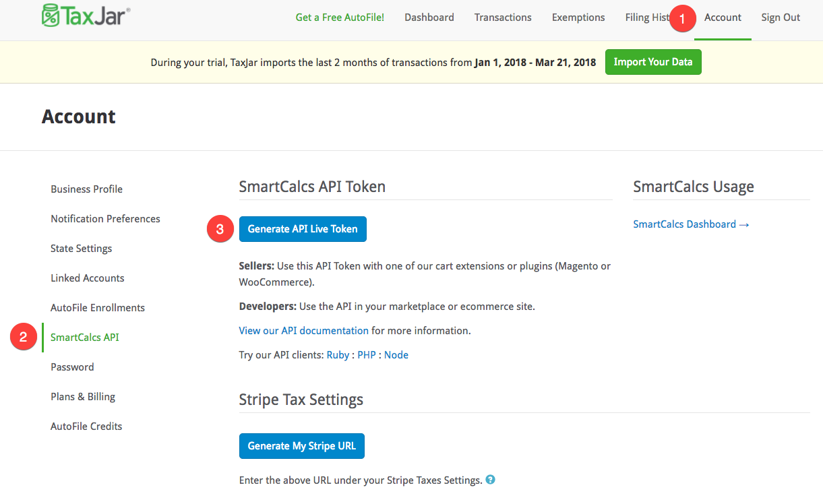Open the Transactions nav item

[503, 18]
